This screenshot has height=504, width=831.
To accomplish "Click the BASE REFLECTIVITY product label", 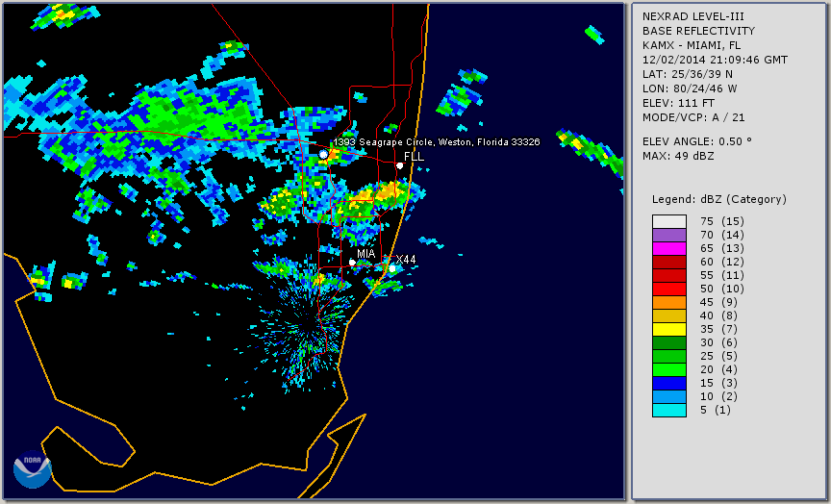I will (x=698, y=31).
